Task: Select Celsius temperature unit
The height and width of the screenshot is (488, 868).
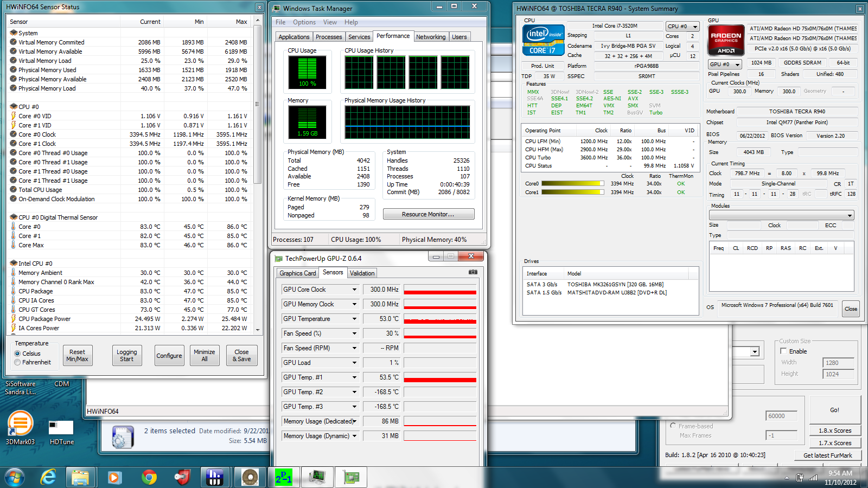Action: pos(17,354)
